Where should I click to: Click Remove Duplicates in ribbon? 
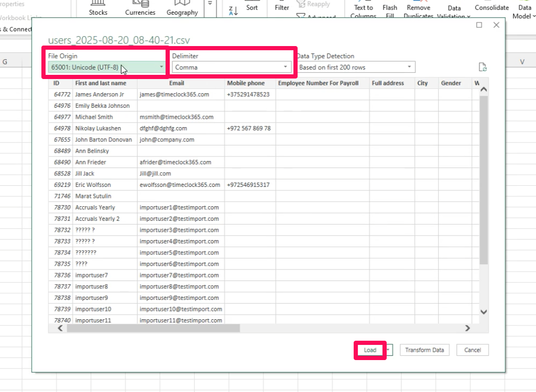point(418,11)
